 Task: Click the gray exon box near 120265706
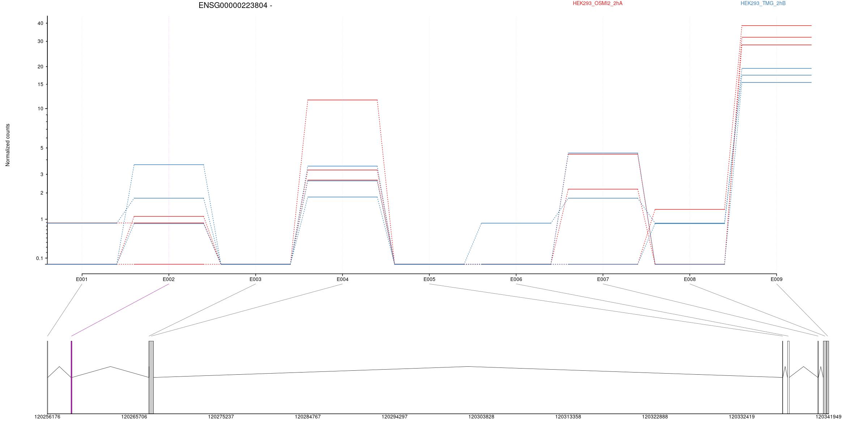[151, 377]
